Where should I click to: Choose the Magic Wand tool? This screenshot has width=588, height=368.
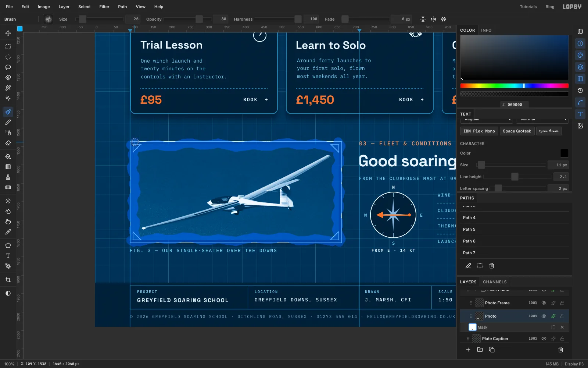pyautogui.click(x=8, y=88)
